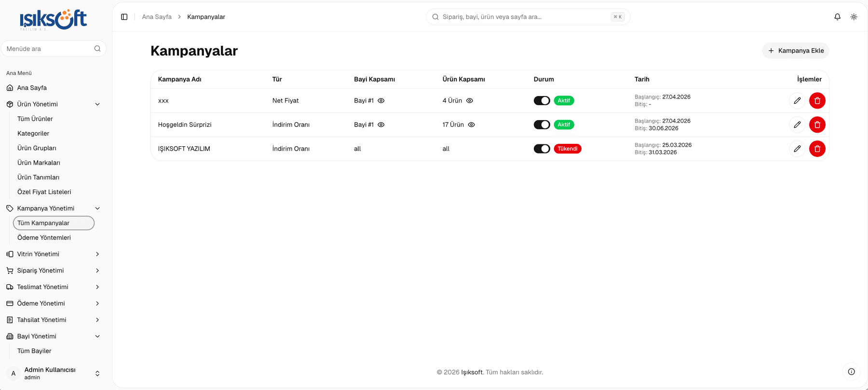Expand Vitrin Yönetimi with its chevron
Image resolution: width=868 pixels, height=390 pixels.
(97, 254)
